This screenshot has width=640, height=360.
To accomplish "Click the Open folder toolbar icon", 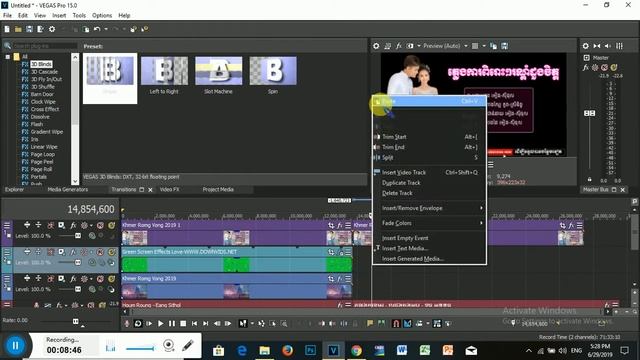I will click(18, 29).
